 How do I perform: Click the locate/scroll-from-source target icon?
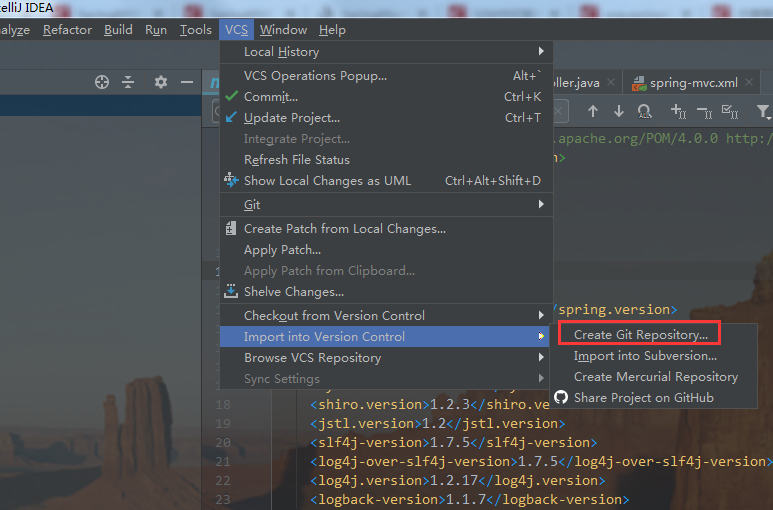pos(102,82)
